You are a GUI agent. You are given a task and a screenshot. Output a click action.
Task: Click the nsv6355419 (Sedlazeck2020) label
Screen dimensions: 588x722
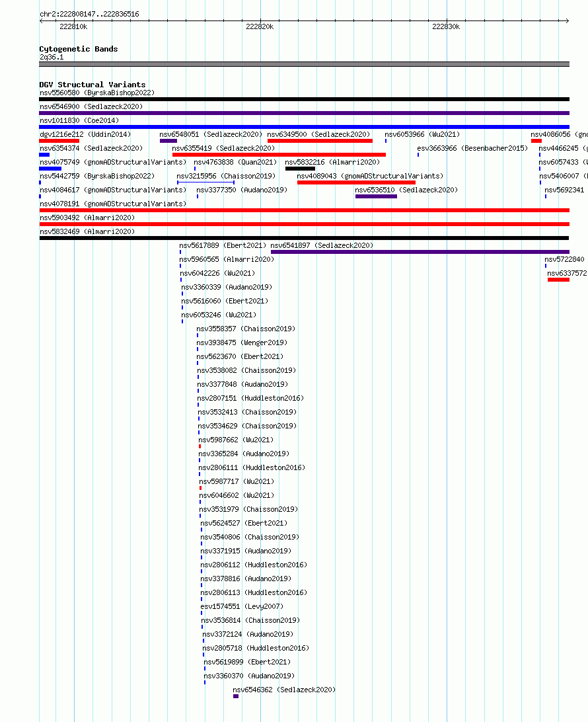pos(223,148)
